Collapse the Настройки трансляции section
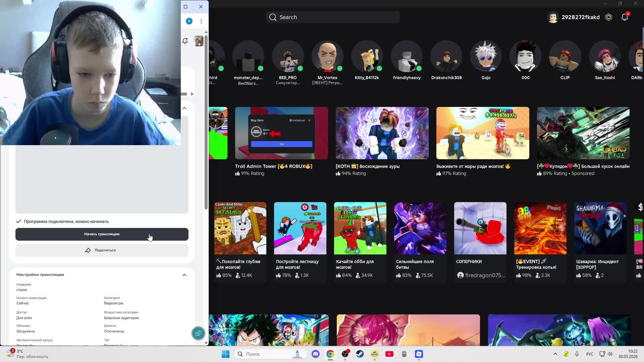This screenshot has height=362, width=644. pyautogui.click(x=184, y=275)
